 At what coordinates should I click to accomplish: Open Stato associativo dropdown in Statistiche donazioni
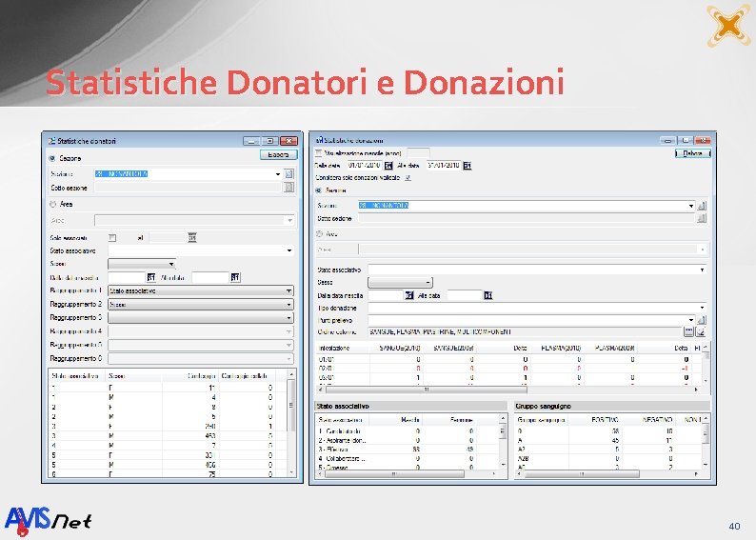click(702, 270)
